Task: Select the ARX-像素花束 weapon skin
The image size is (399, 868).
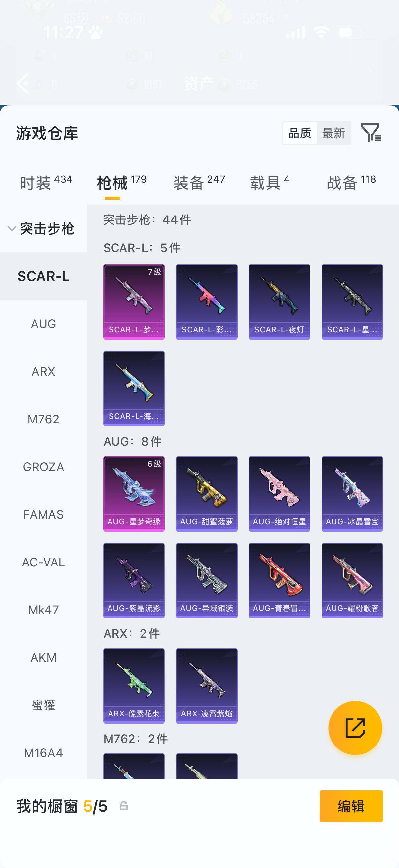Action: coord(134,686)
